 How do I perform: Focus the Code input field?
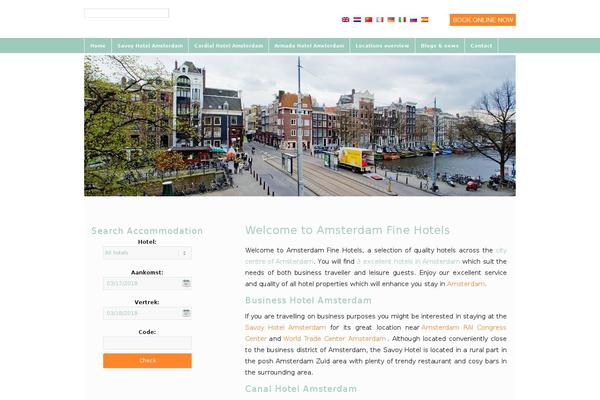pos(147,343)
